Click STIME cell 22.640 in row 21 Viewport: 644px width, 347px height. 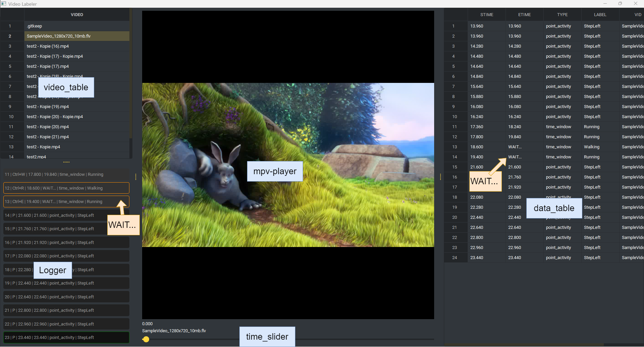point(487,228)
